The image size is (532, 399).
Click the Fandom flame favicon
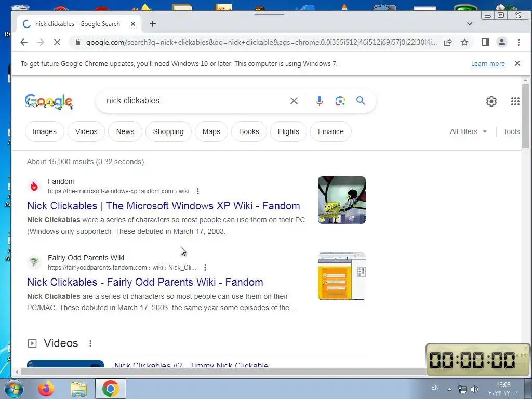click(34, 186)
